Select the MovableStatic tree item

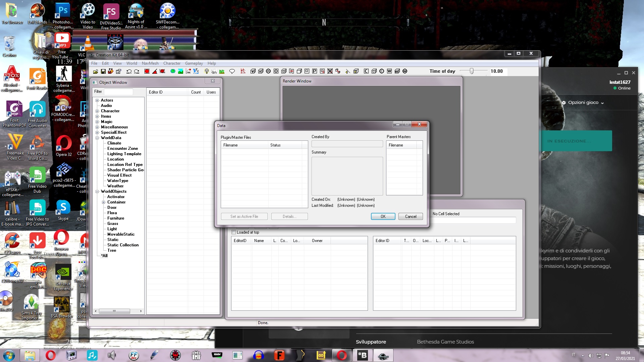(121, 234)
